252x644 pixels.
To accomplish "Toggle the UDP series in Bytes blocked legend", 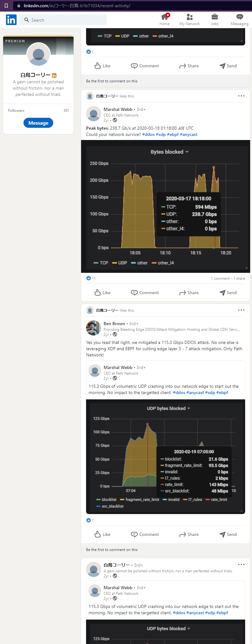I will tap(120, 263).
